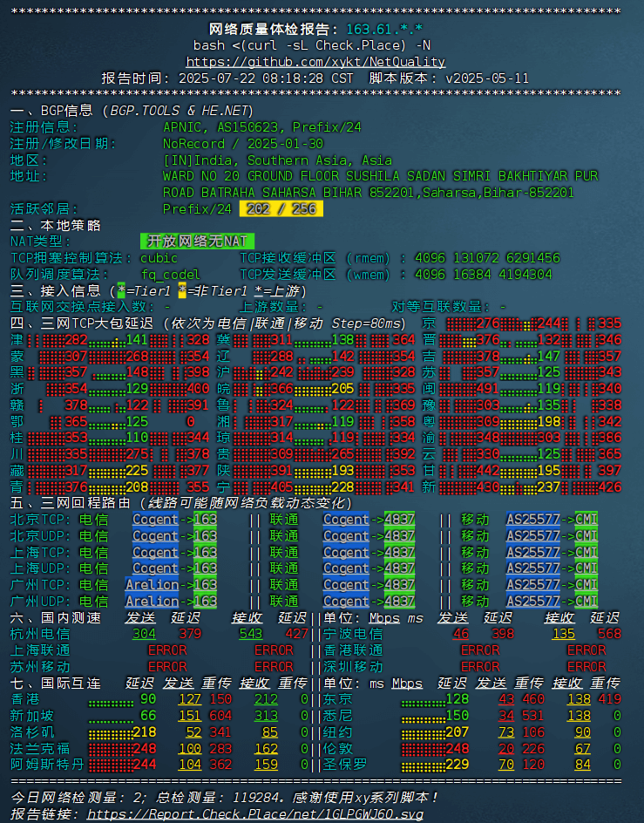Click Cogent in the 北京TCP 联通 route
The height and width of the screenshot is (823, 644).
pos(346,519)
